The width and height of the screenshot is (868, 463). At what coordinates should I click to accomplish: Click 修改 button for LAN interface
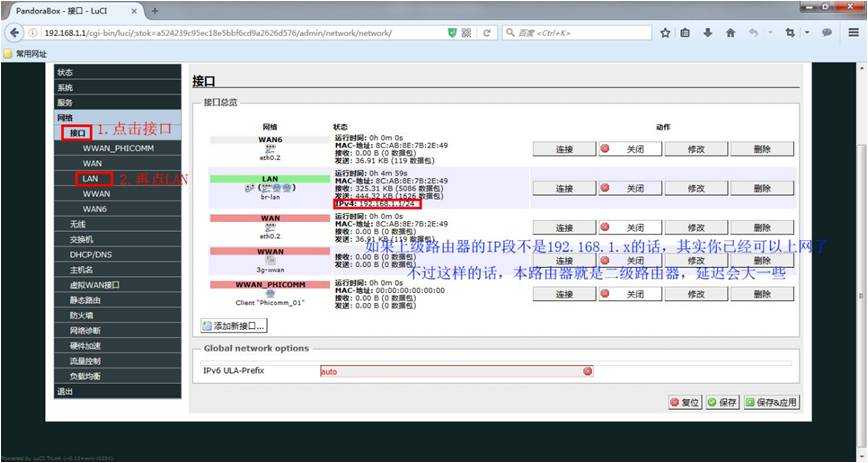[x=696, y=188]
